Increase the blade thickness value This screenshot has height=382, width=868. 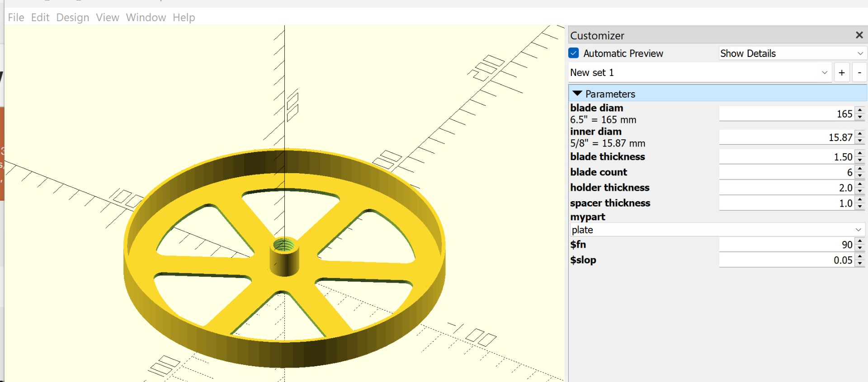860,153
